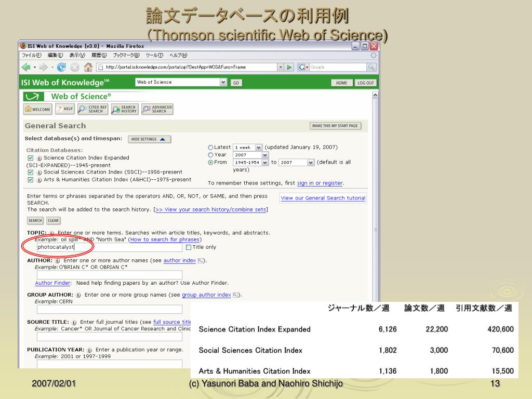Click the SEARCH button above TOPIC

click(x=35, y=220)
